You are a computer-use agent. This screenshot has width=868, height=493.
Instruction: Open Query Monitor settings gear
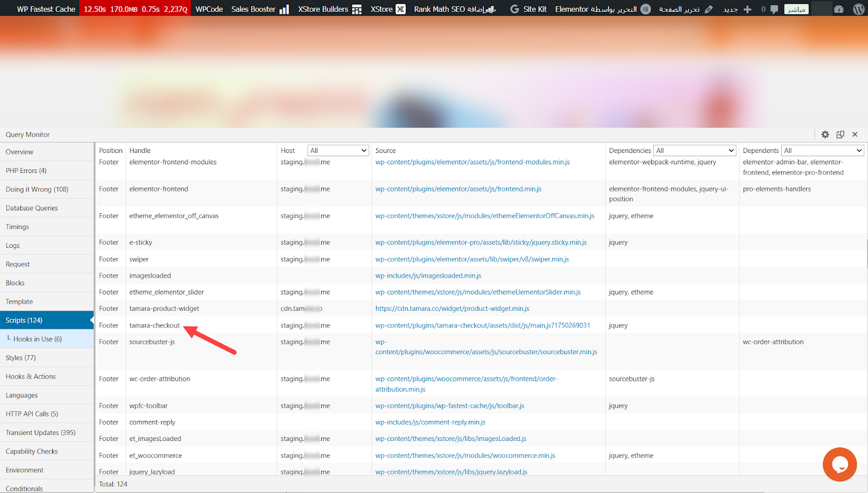click(x=825, y=135)
